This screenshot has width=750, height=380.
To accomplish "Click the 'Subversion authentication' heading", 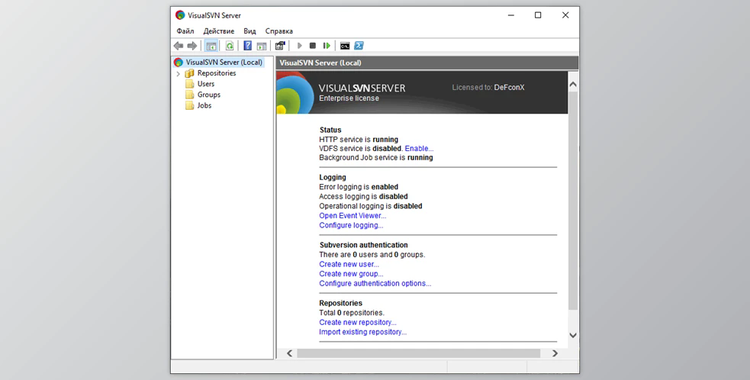I will pyautogui.click(x=364, y=245).
